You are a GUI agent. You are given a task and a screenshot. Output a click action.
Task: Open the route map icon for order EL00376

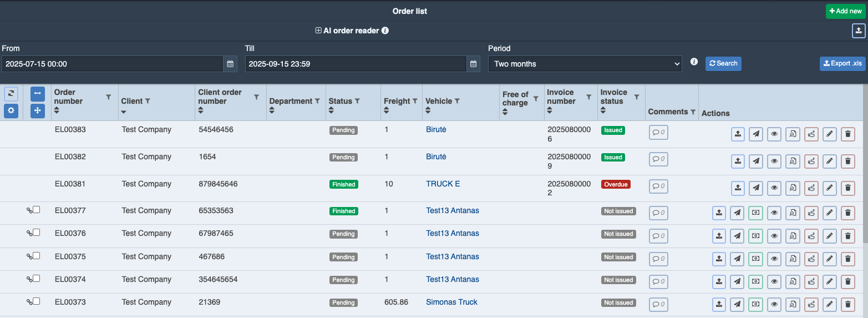[811, 236]
